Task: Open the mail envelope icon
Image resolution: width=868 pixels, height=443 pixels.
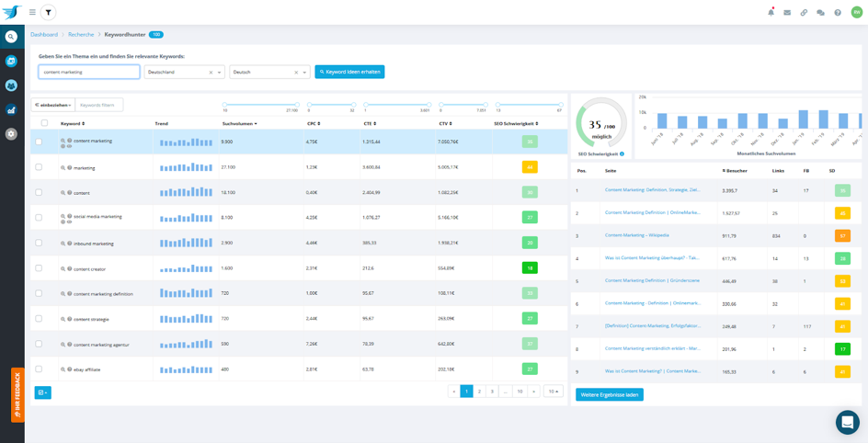Action: (x=787, y=13)
